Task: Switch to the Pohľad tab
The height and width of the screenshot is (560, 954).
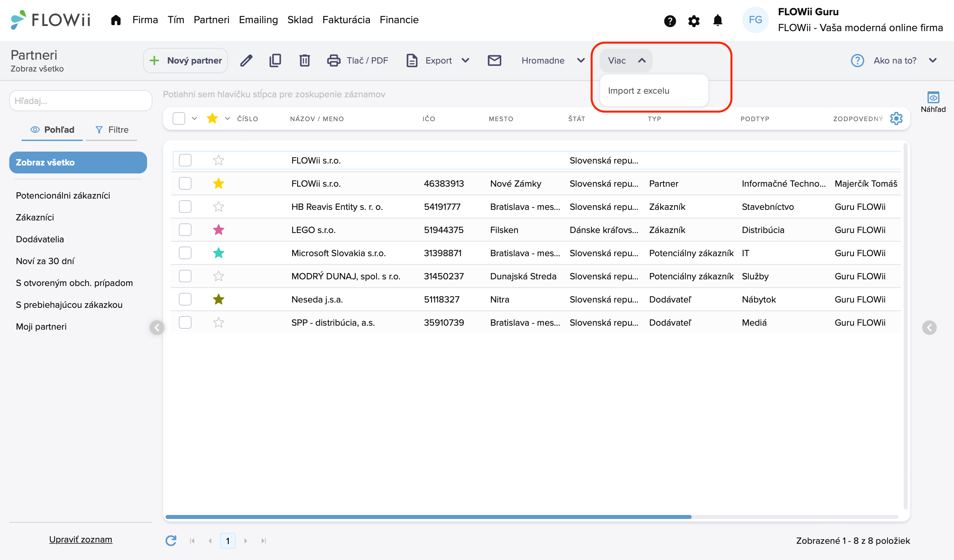Action: [x=52, y=130]
